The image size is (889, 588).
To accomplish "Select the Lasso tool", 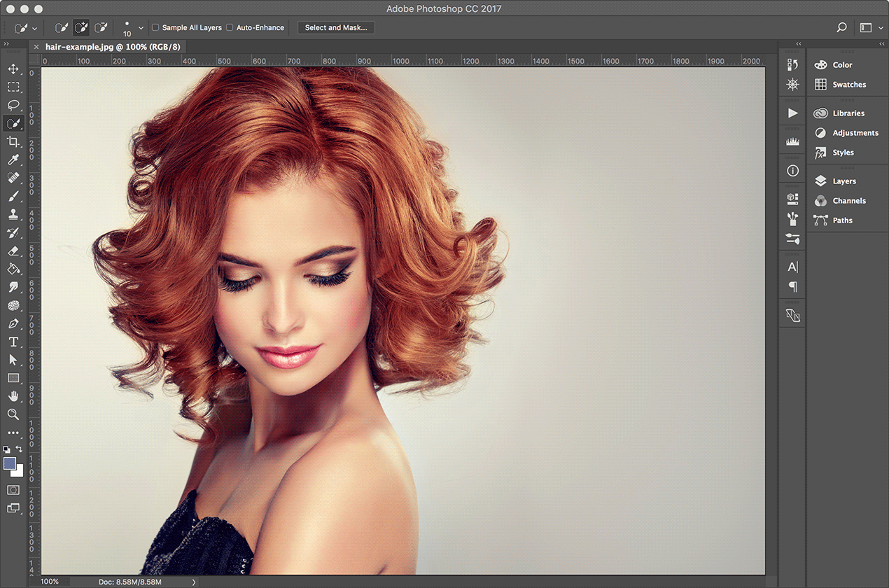I will 13,105.
